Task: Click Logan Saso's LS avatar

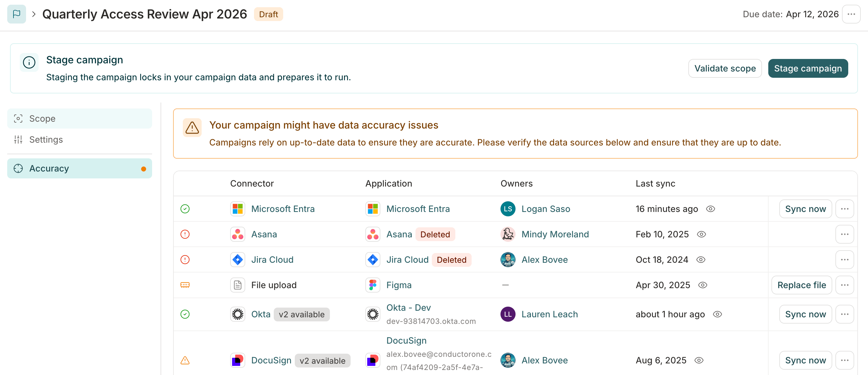Action: click(x=508, y=209)
